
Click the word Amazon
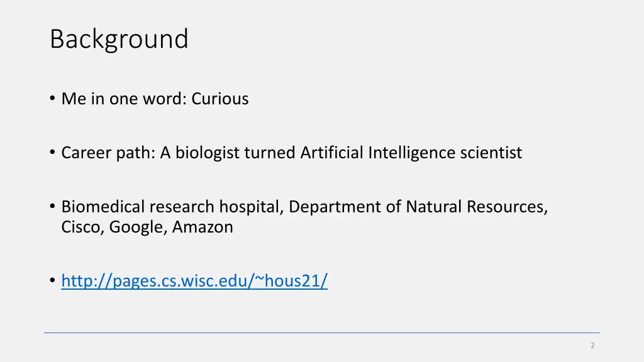[203, 227]
